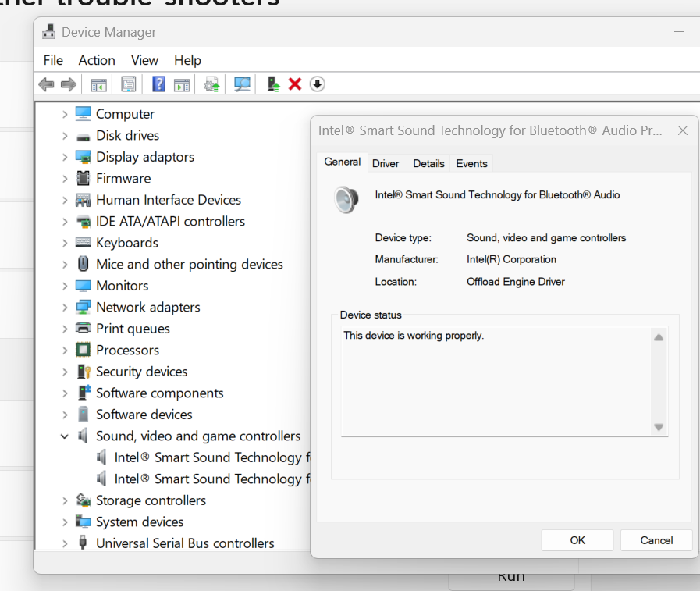
Task: Switch to the Driver tab
Action: tap(386, 163)
